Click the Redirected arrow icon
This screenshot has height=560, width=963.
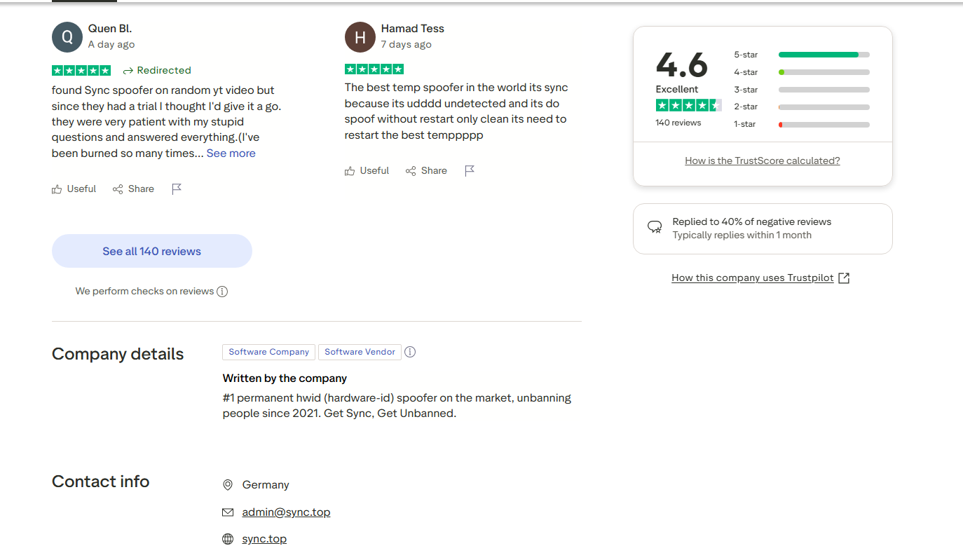128,71
